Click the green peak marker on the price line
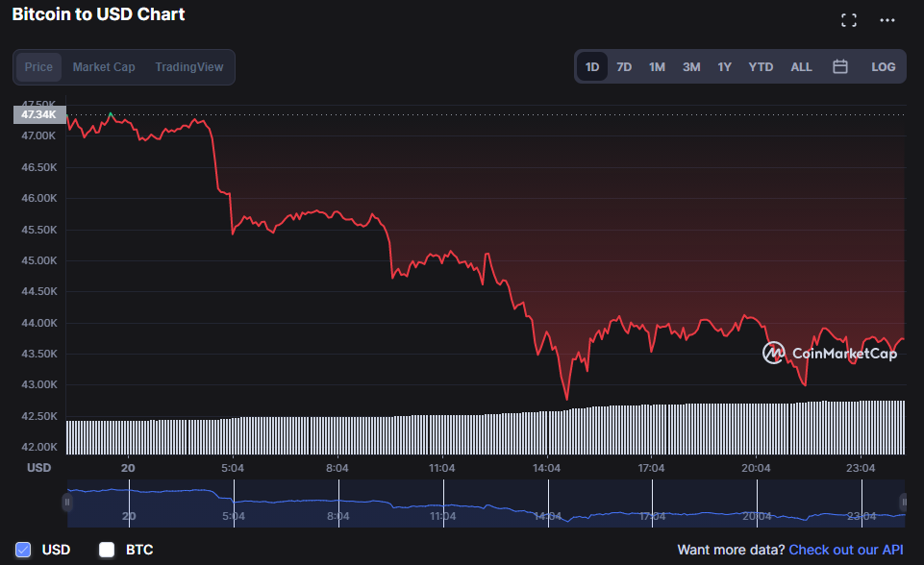924x565 pixels. point(111,113)
